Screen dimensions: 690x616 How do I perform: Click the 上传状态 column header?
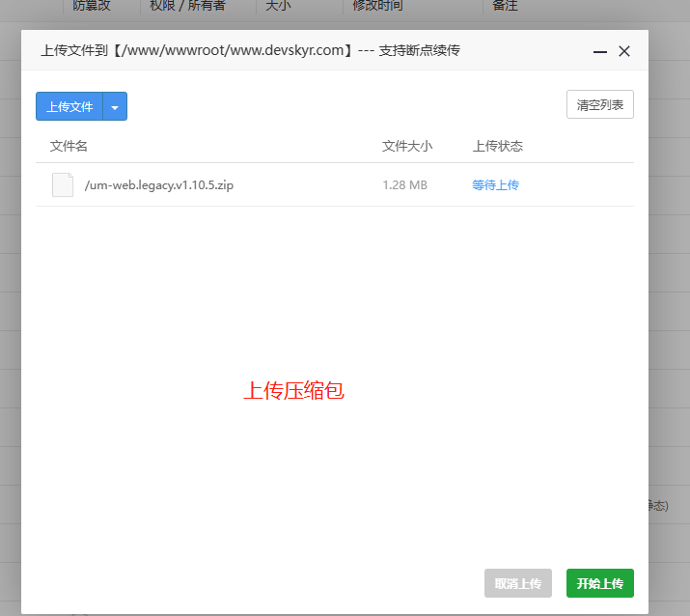pyautogui.click(x=497, y=146)
